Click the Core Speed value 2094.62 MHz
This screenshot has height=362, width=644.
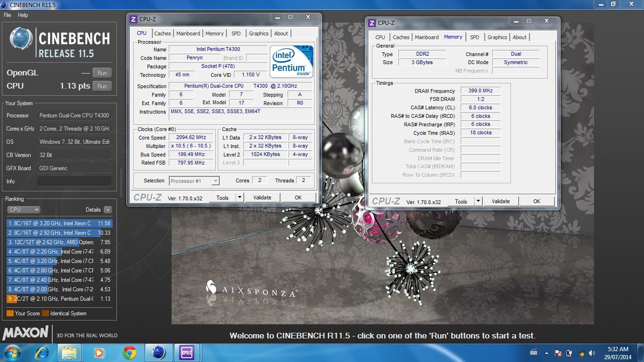click(x=191, y=138)
